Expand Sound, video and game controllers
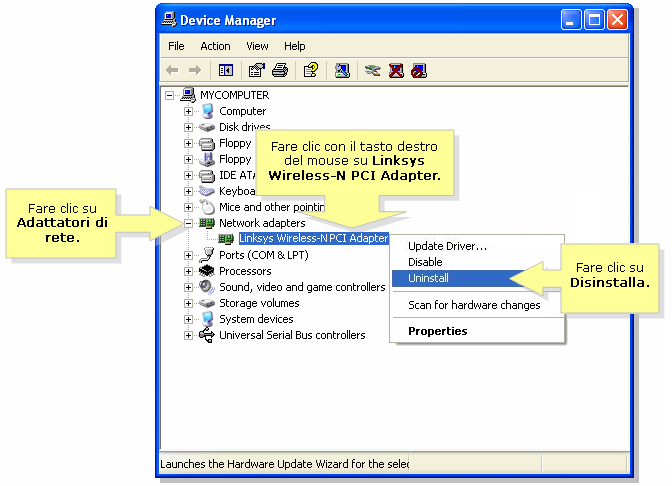 (x=188, y=288)
